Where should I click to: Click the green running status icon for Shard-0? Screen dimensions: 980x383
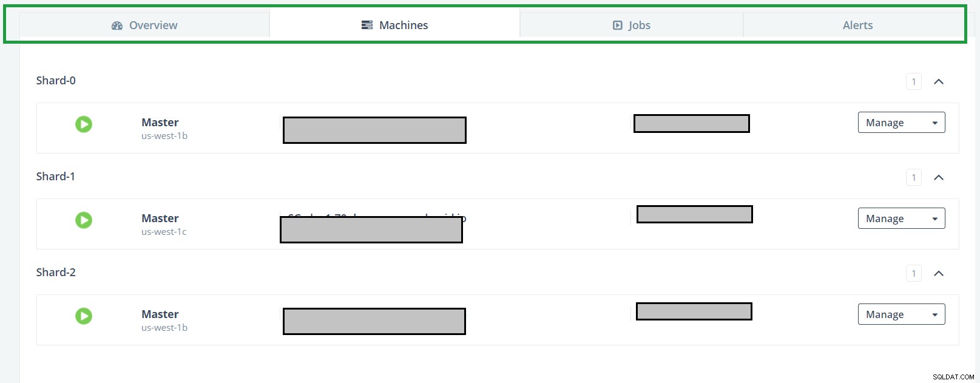[84, 124]
